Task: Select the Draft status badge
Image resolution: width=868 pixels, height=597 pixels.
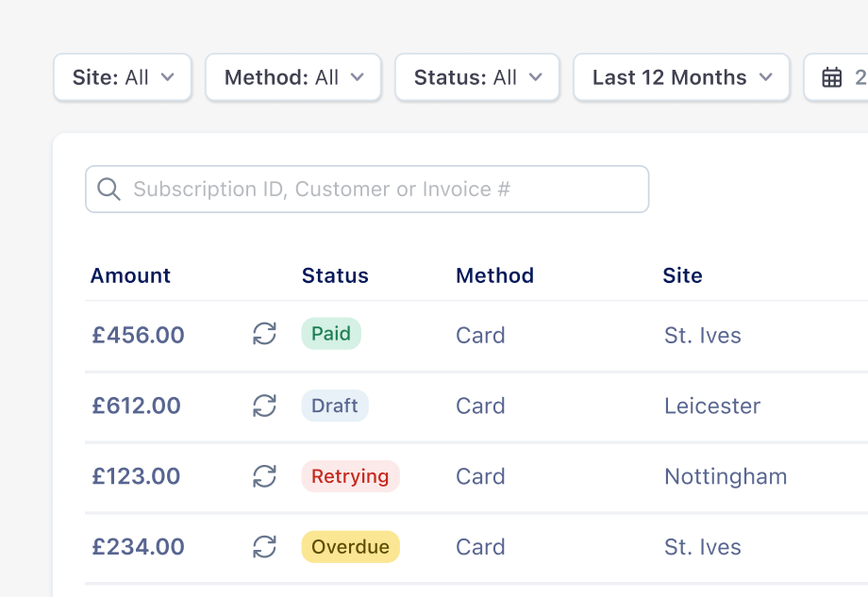Action: pos(335,406)
